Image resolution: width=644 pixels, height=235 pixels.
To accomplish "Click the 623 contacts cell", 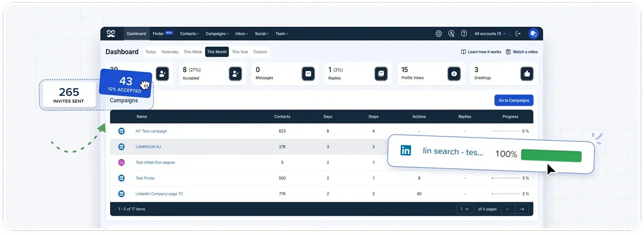I will click(282, 131).
